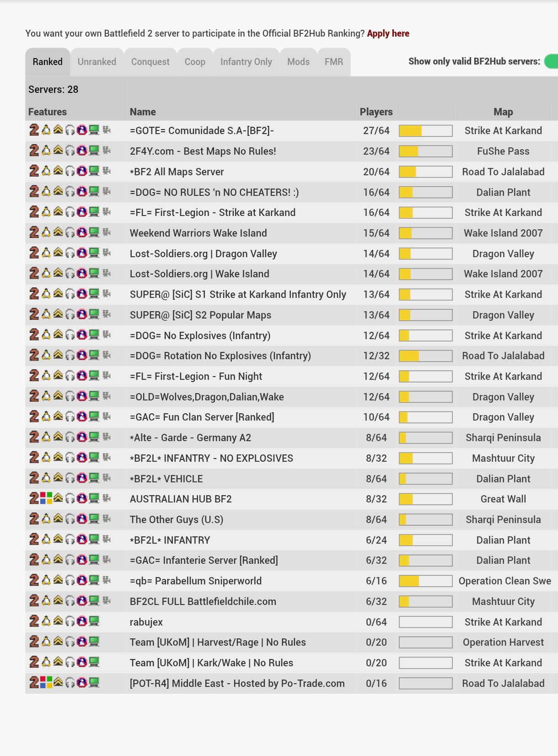Click the Windows flag icon in [POT-R4] Middle East row
This screenshot has height=756, width=558.
(x=46, y=683)
